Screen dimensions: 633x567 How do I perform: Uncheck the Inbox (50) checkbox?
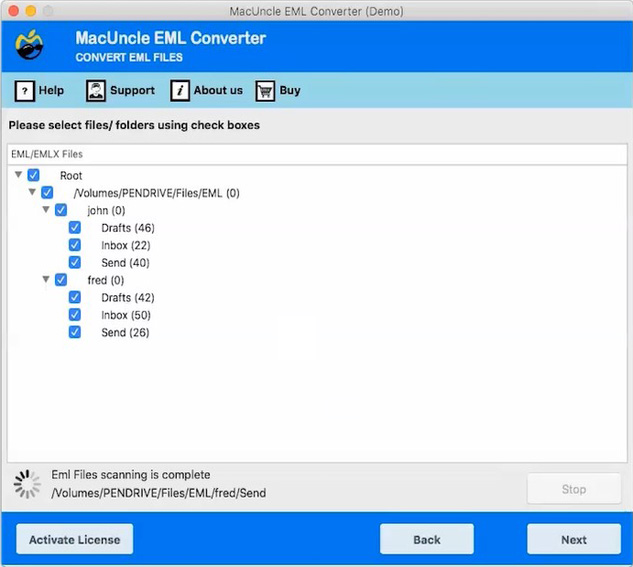point(75,315)
